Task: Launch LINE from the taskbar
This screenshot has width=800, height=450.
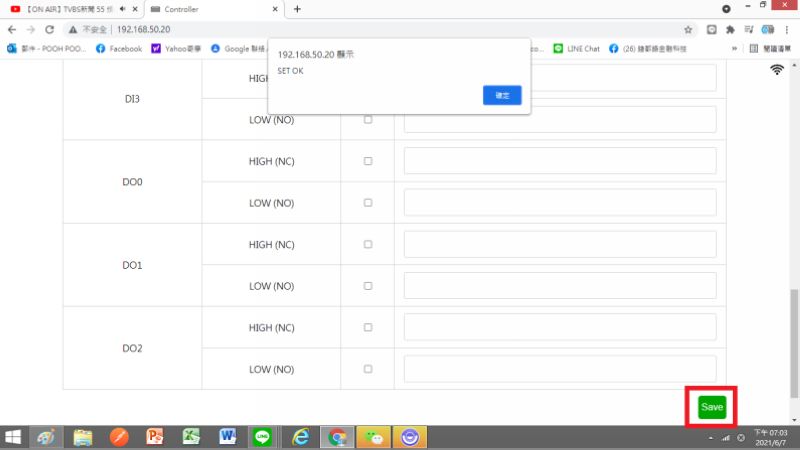Action: 263,437
